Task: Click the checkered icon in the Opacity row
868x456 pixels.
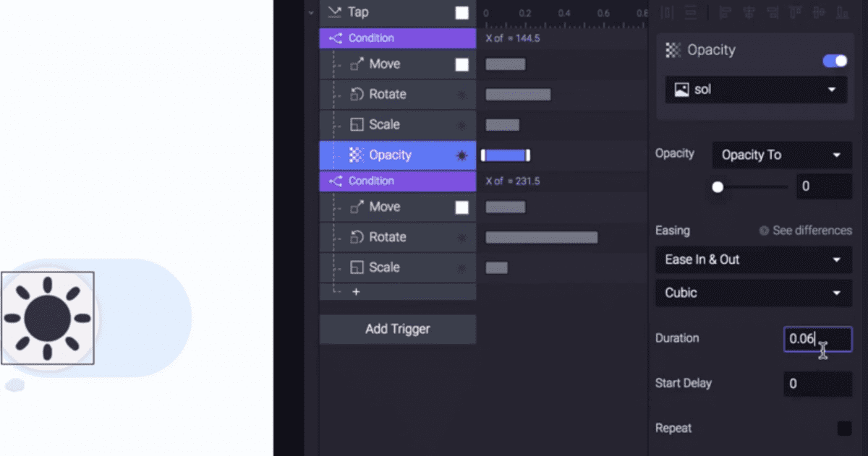Action: pos(357,155)
